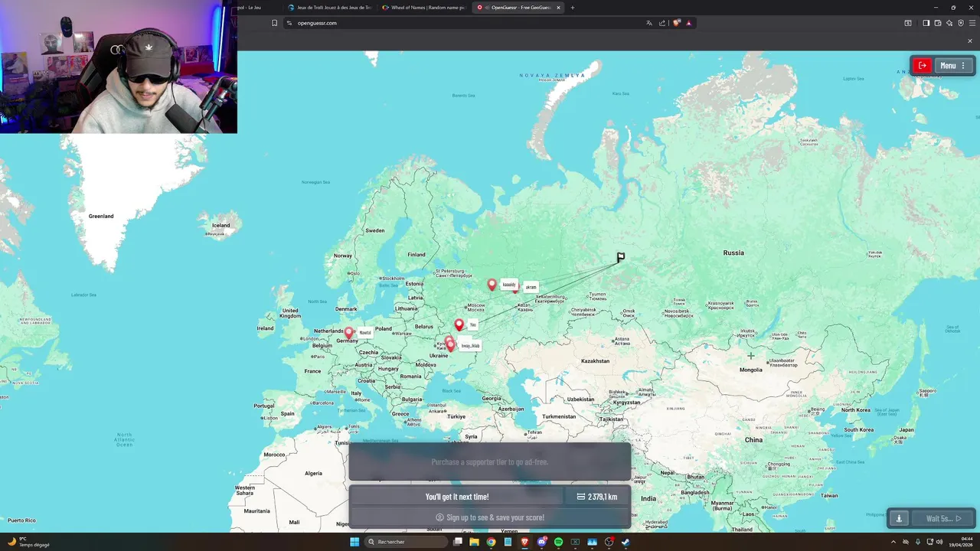Click the Greenland label on the map
The width and height of the screenshot is (980, 551).
[101, 216]
